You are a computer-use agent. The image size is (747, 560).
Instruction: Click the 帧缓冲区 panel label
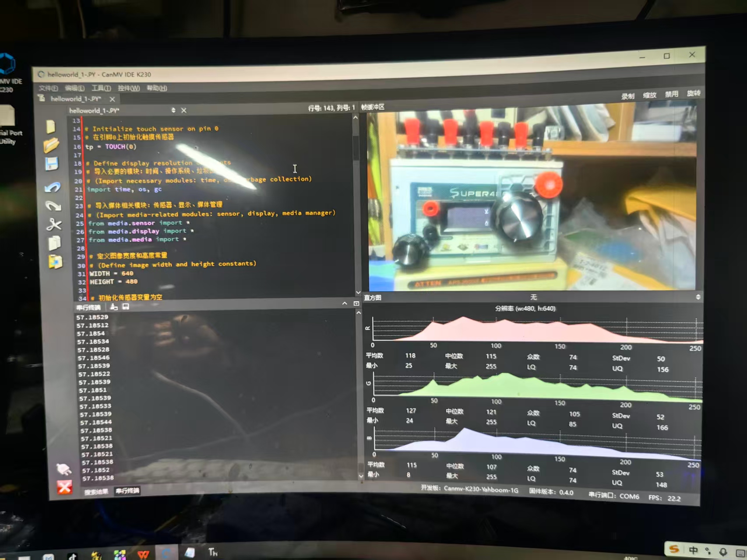pos(373,107)
